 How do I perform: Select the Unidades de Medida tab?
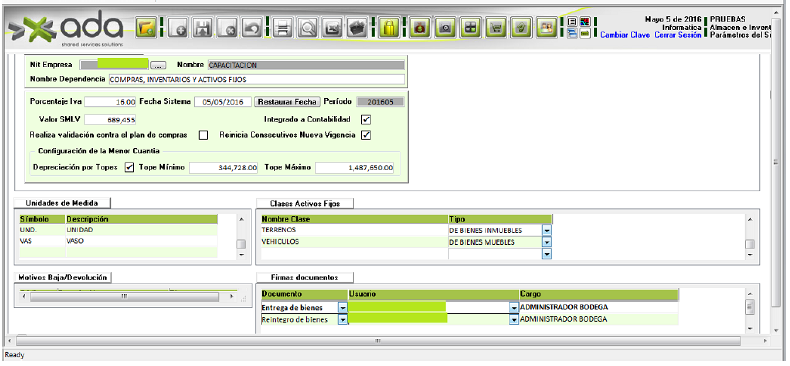click(x=61, y=203)
